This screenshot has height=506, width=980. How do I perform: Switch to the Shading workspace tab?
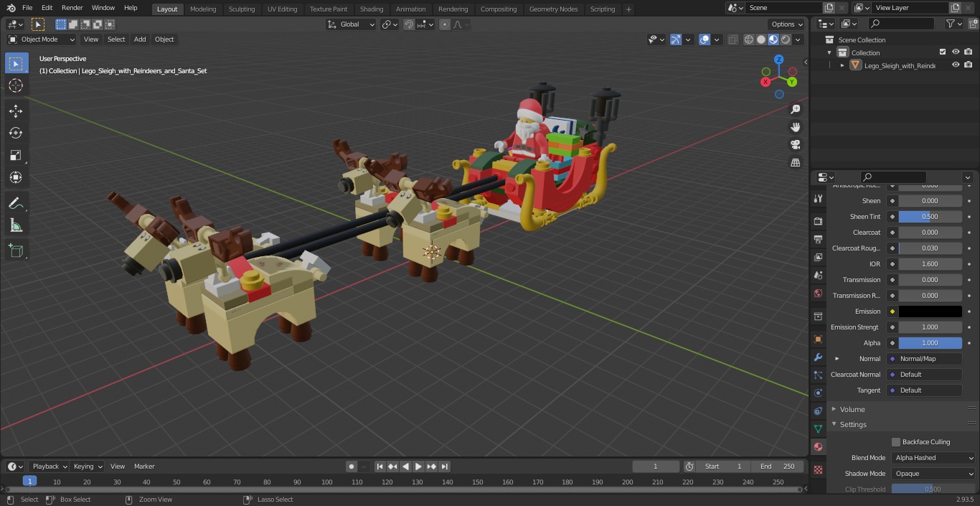pos(372,9)
